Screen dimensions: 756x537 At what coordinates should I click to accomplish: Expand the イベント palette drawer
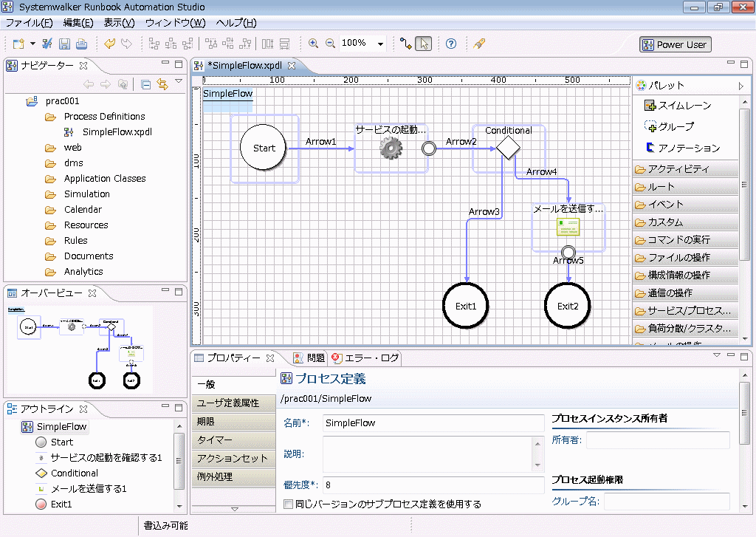685,204
